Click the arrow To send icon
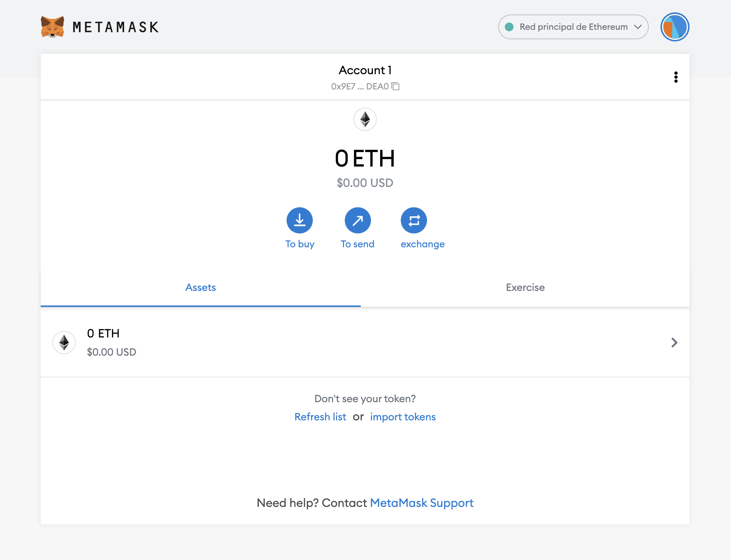Image resolution: width=731 pixels, height=560 pixels. pyautogui.click(x=357, y=220)
